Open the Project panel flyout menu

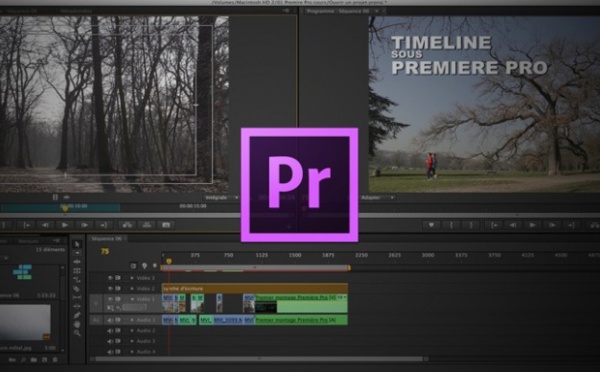pyautogui.click(x=57, y=241)
